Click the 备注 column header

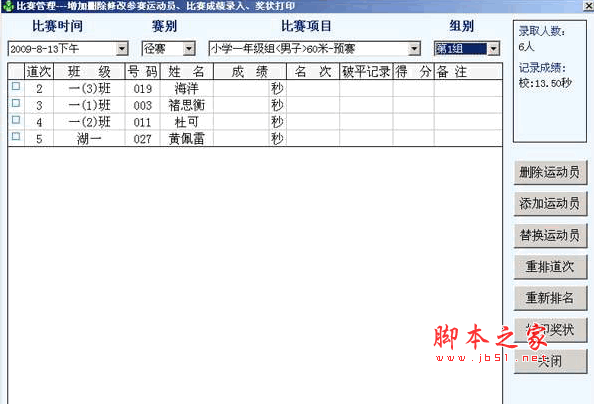(x=468, y=71)
